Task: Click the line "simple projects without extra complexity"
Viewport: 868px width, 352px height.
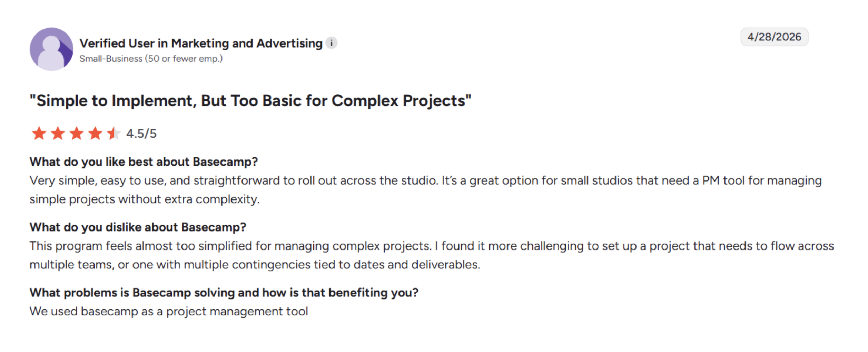Action: [145, 199]
